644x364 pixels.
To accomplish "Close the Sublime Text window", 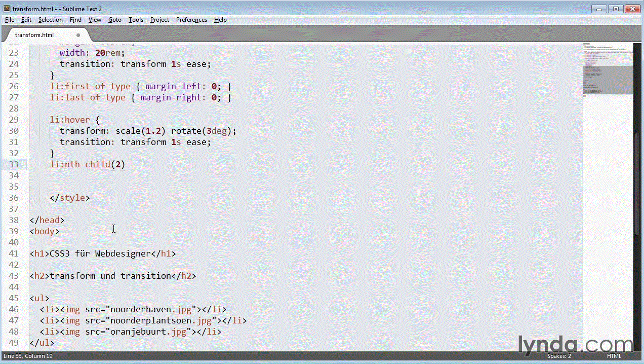I will pyautogui.click(x=632, y=8).
